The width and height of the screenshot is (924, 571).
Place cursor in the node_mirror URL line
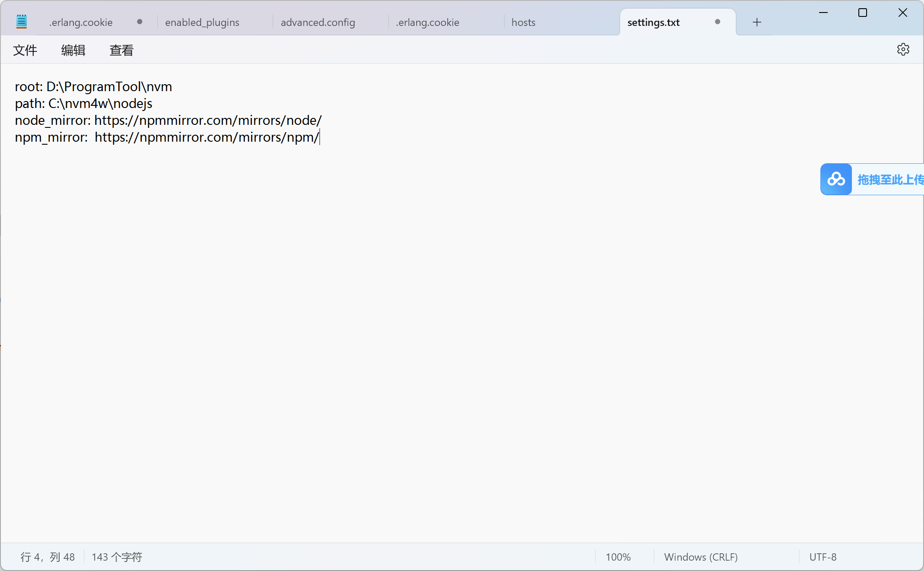click(x=207, y=121)
